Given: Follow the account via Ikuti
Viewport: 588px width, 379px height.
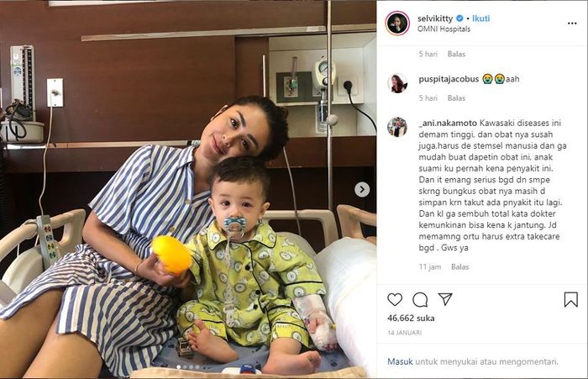Looking at the screenshot, I should coord(480,18).
